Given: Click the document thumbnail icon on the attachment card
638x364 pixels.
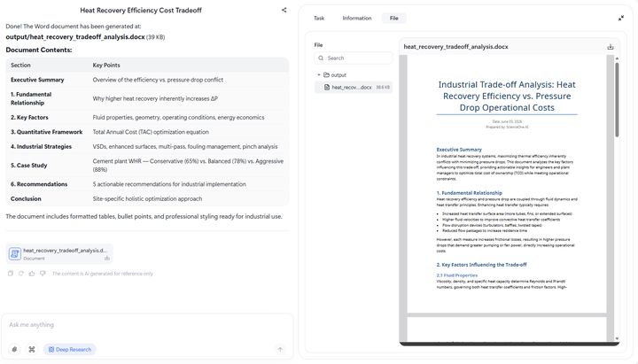Looking at the screenshot, I should click(x=15, y=254).
